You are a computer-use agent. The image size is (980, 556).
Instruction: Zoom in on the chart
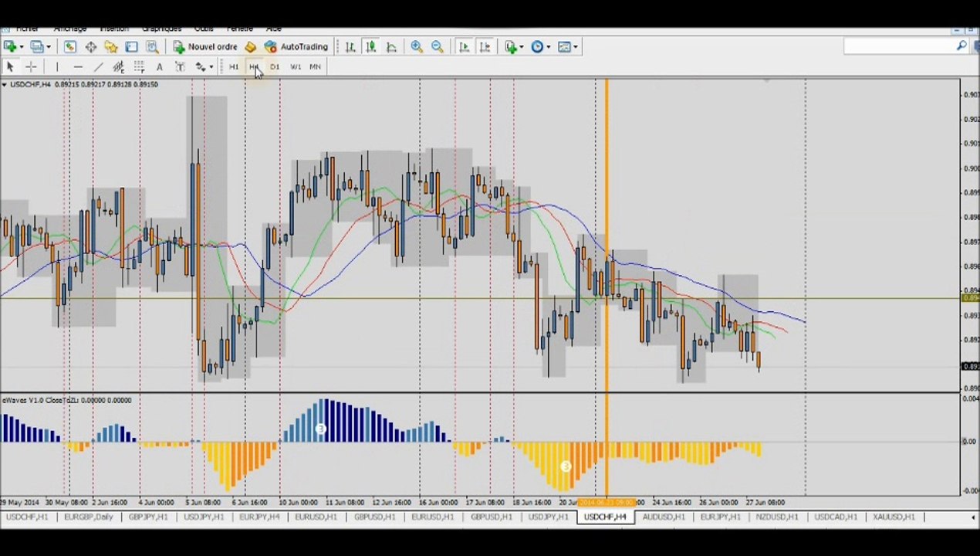coord(417,46)
